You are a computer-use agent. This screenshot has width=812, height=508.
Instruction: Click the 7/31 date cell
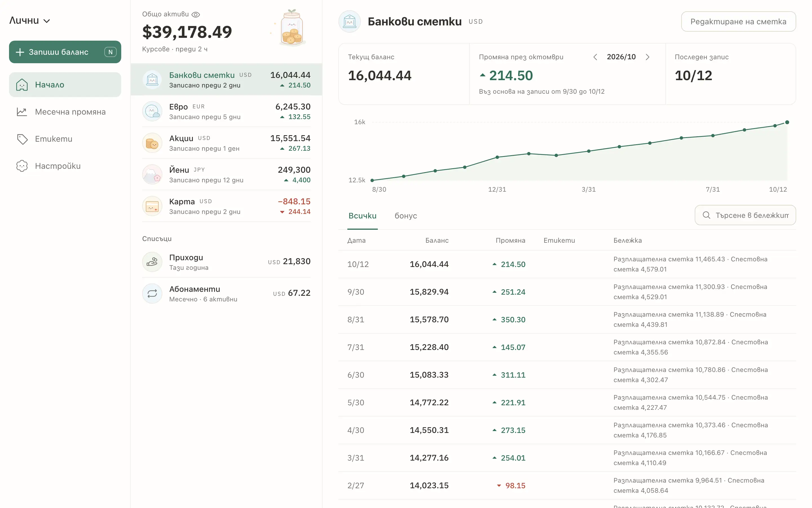tap(356, 347)
